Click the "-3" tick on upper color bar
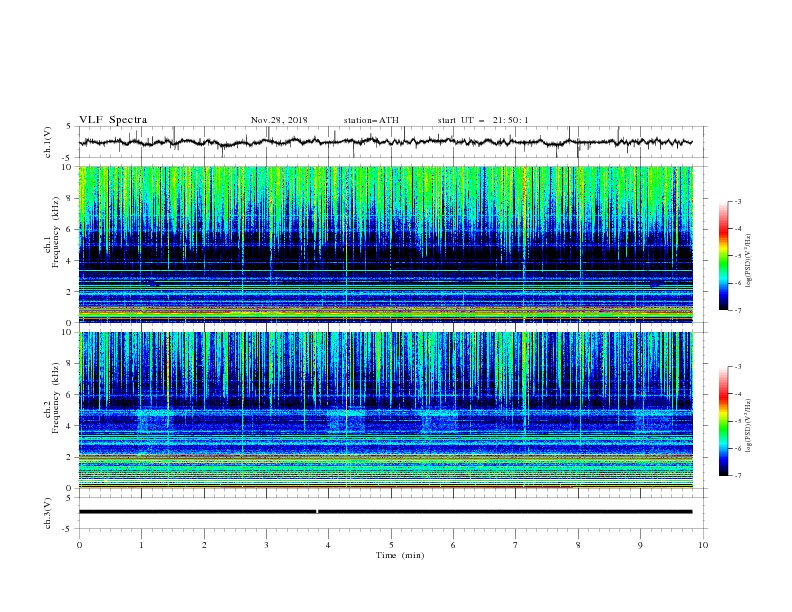792x612 pixels. coord(737,201)
